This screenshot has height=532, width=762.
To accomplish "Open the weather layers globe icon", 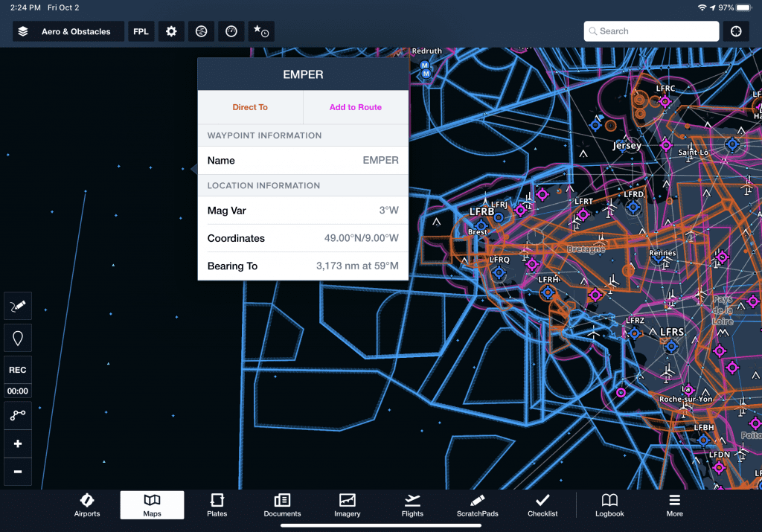I will pyautogui.click(x=200, y=31).
